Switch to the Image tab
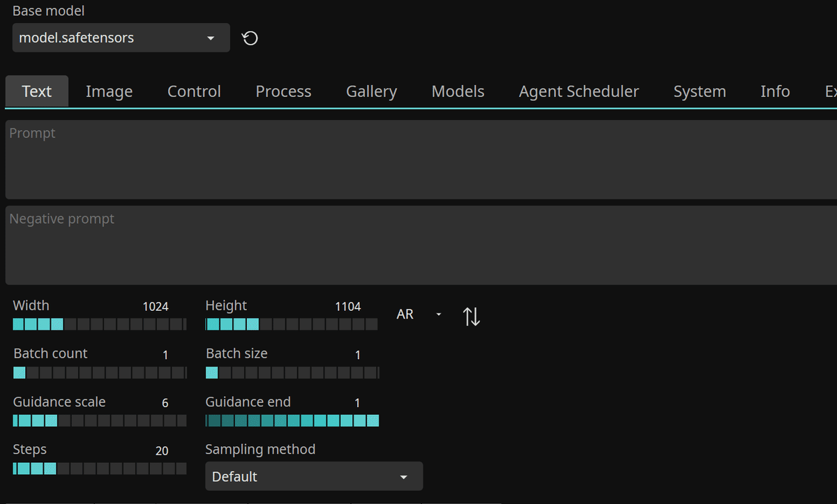Image resolution: width=837 pixels, height=504 pixels. [x=109, y=91]
